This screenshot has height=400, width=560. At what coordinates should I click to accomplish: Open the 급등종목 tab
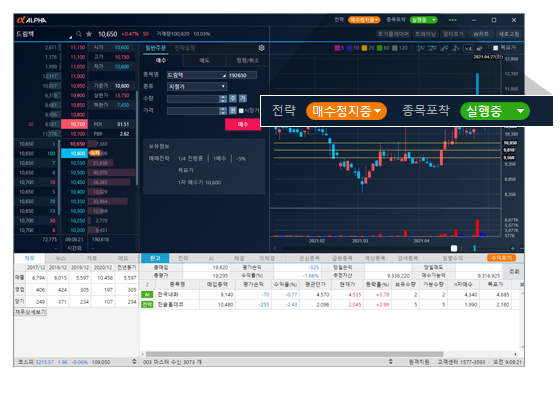(342, 258)
